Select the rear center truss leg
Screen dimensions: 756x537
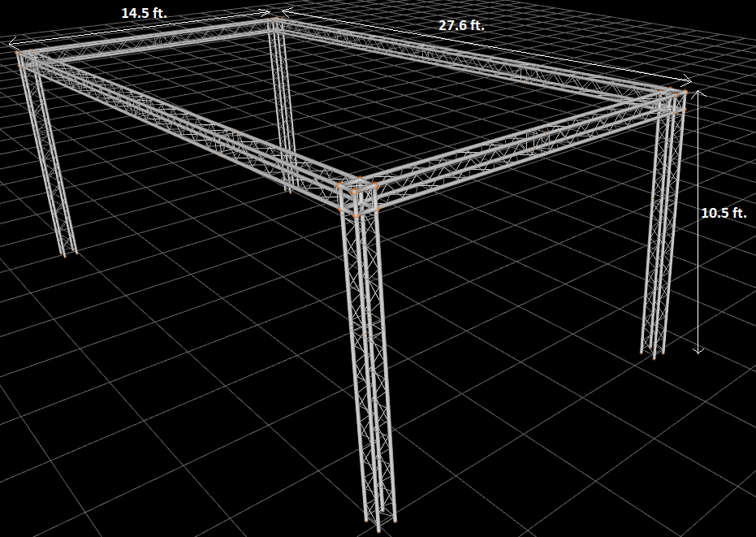click(x=282, y=109)
